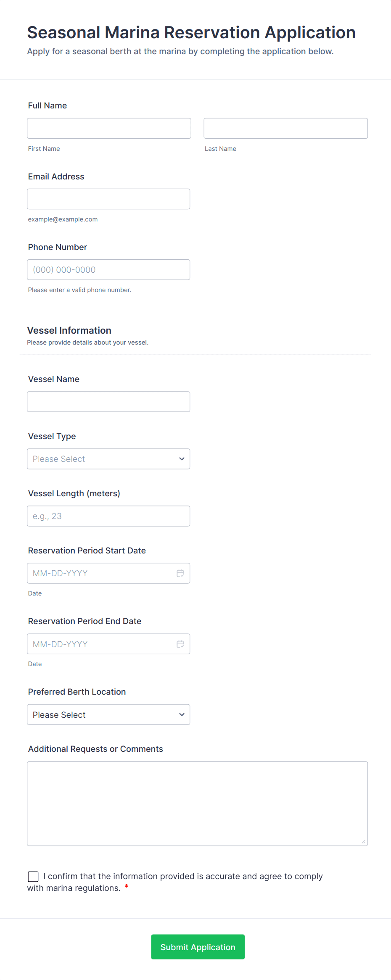Click the comments box resize handle
This screenshot has width=391, height=980.
(x=363, y=841)
